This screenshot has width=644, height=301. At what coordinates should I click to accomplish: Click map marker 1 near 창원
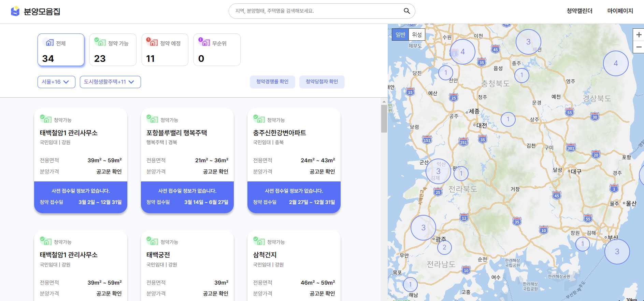click(583, 244)
